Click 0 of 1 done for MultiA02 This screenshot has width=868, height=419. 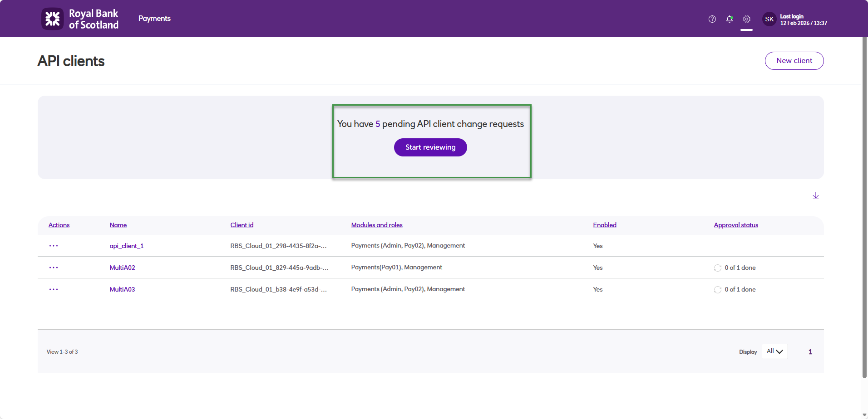pos(740,268)
